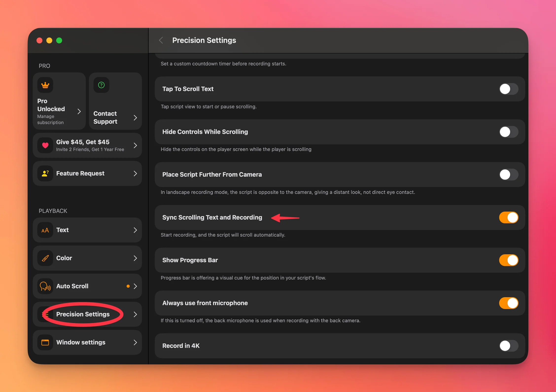The image size is (556, 392).
Task: Disable Sync Scrolling Text and Recording
Action: [x=508, y=217]
